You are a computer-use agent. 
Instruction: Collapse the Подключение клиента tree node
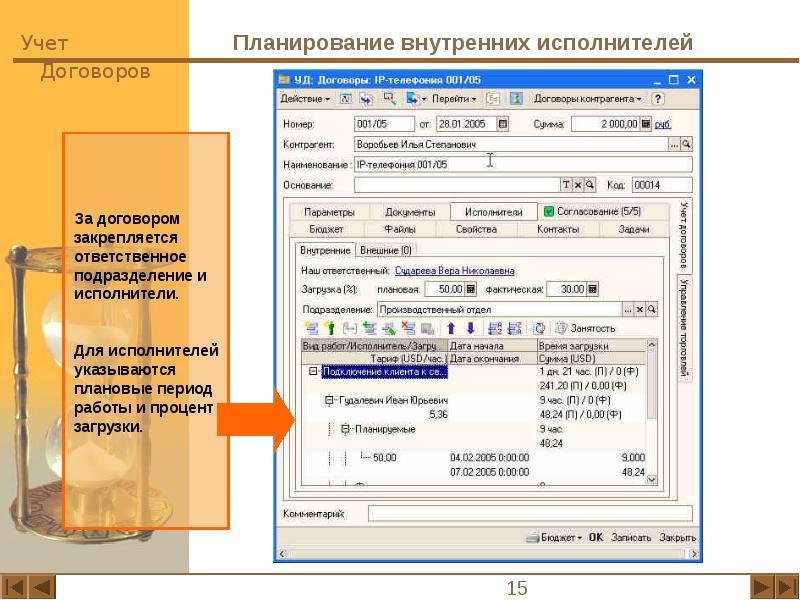coord(314,371)
